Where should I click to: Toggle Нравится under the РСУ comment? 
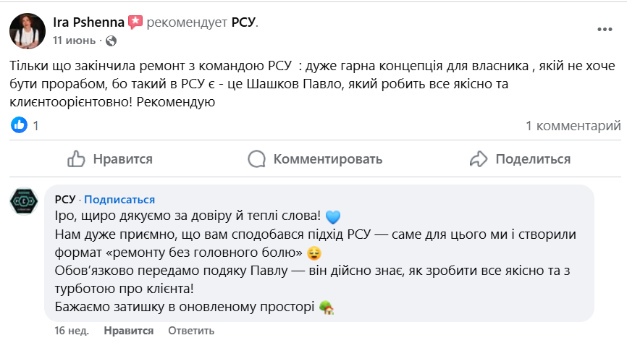129,331
